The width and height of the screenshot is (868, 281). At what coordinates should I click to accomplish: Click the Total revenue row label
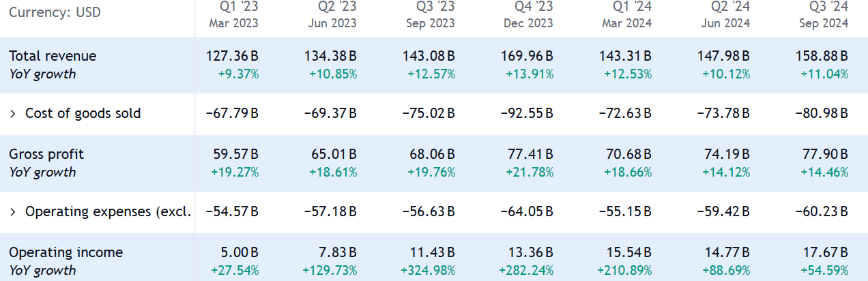click(53, 57)
